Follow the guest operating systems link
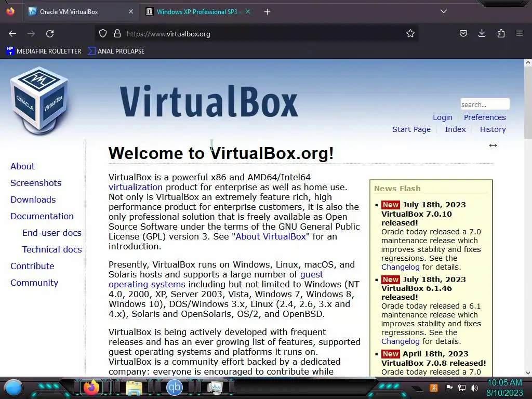Screen dimensions: 532x399 point(147,284)
